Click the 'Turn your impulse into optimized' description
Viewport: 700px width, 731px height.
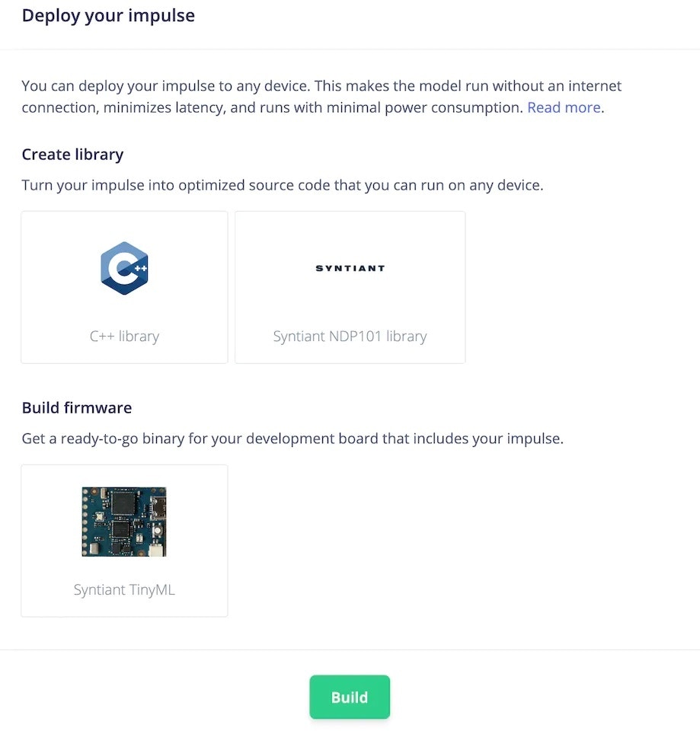tap(283, 185)
